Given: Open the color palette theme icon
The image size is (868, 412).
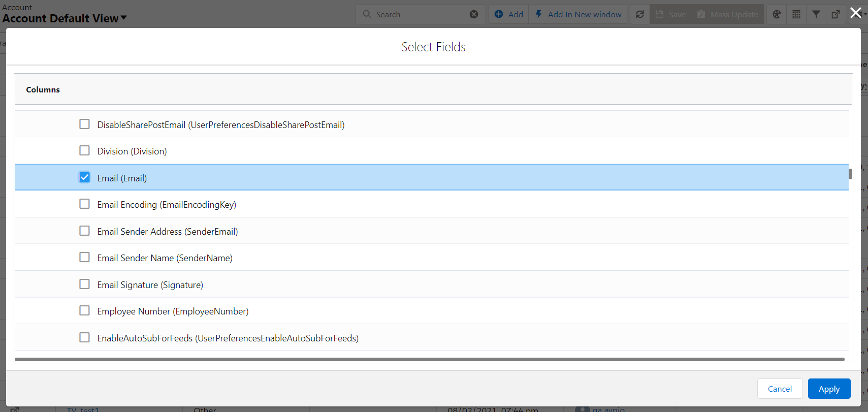Looking at the screenshot, I should coord(777,14).
